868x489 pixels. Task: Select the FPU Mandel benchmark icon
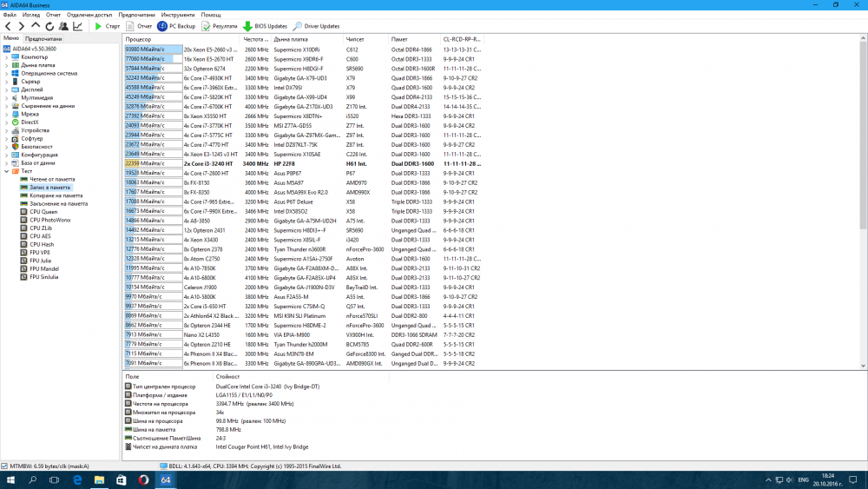tap(23, 268)
